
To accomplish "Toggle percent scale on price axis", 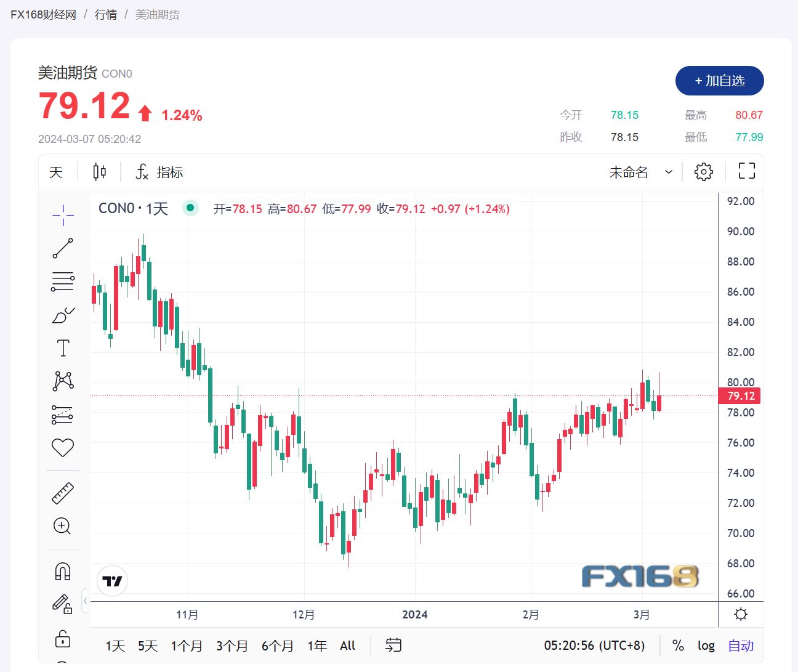I will pos(678,646).
